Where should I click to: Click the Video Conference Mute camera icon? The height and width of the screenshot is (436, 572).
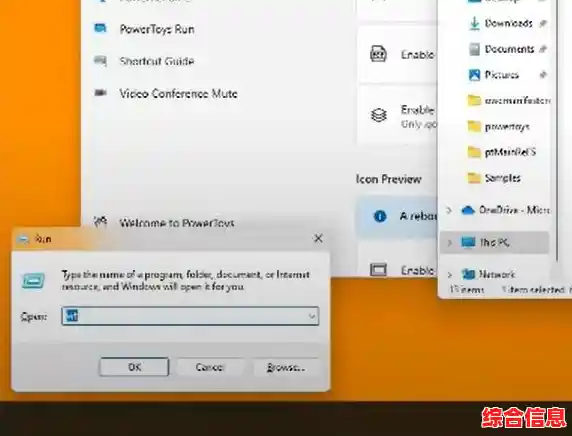tap(100, 93)
